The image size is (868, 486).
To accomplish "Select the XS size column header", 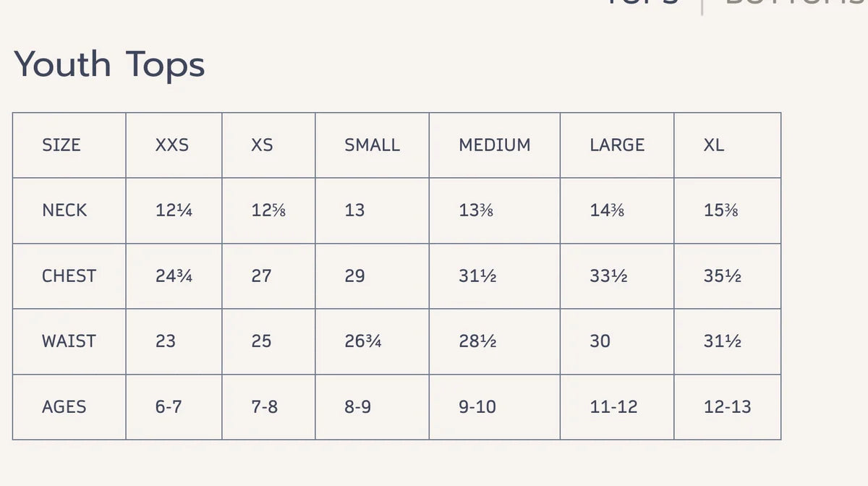I will [x=262, y=145].
